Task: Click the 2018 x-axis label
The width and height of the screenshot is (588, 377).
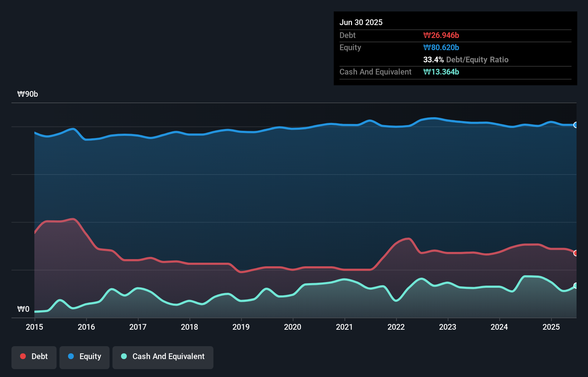Action: (189, 327)
